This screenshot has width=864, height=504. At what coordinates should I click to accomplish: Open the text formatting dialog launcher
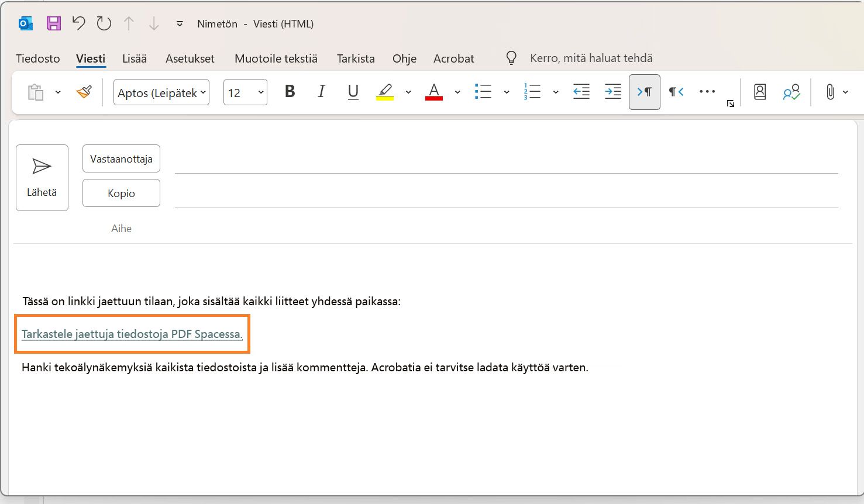tap(731, 103)
